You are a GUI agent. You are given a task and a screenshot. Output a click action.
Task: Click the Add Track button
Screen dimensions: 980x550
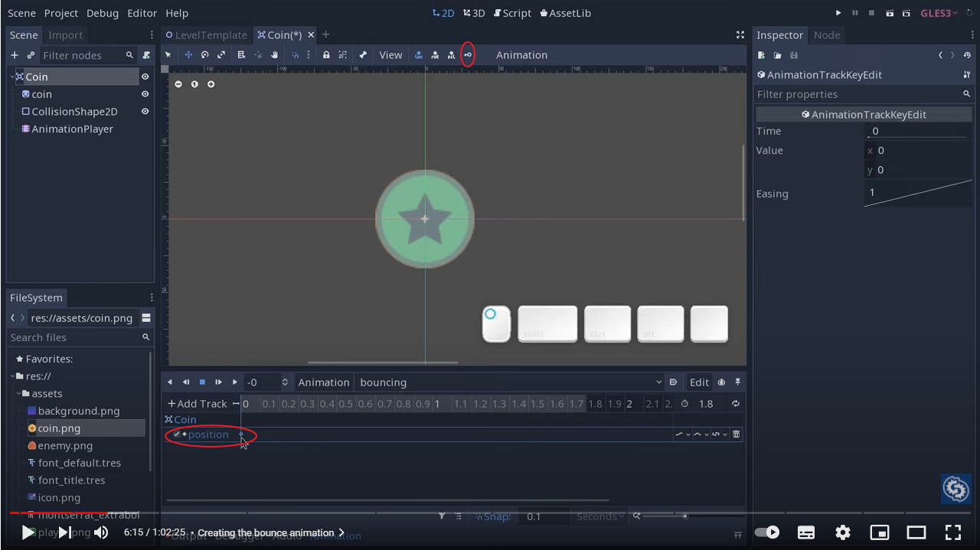coord(198,404)
